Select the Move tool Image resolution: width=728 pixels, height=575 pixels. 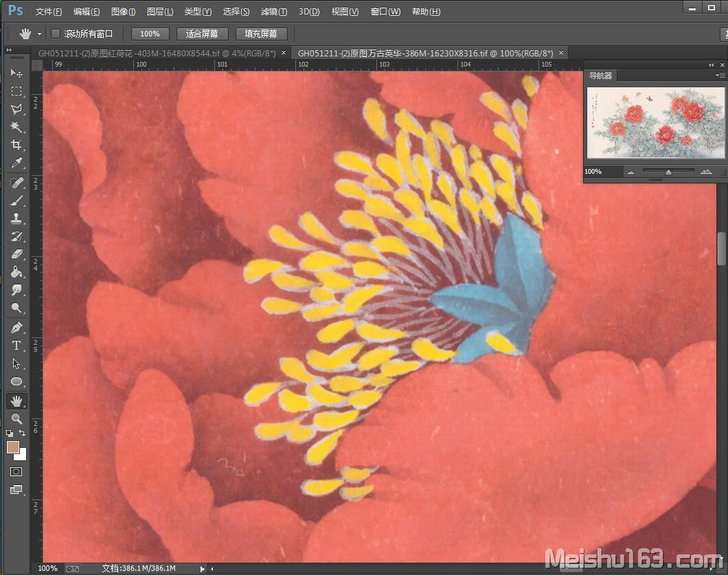click(x=16, y=73)
